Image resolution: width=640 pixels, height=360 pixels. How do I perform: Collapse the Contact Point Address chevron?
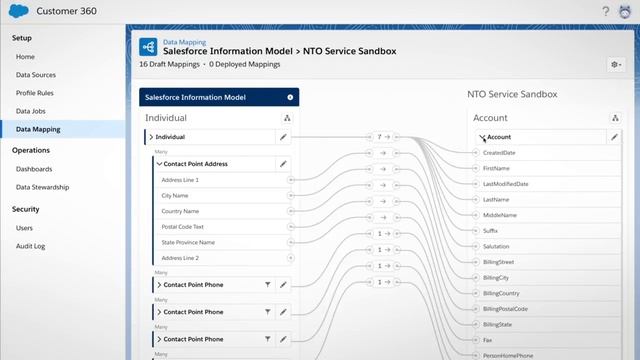click(159, 164)
